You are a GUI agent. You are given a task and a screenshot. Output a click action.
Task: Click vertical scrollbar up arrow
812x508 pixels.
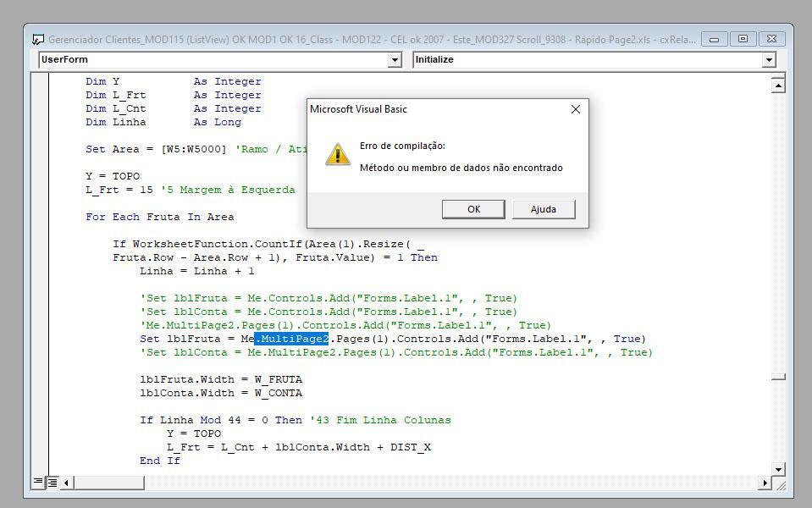[778, 85]
